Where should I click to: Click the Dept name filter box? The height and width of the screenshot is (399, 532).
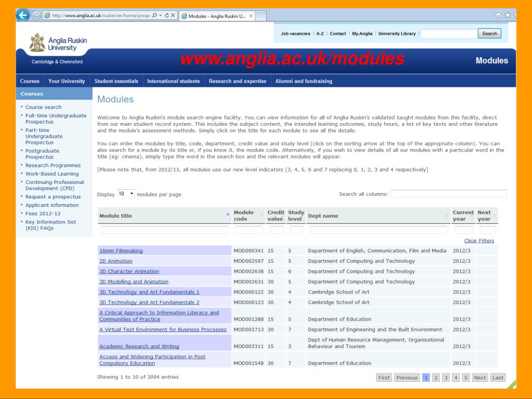point(378,230)
